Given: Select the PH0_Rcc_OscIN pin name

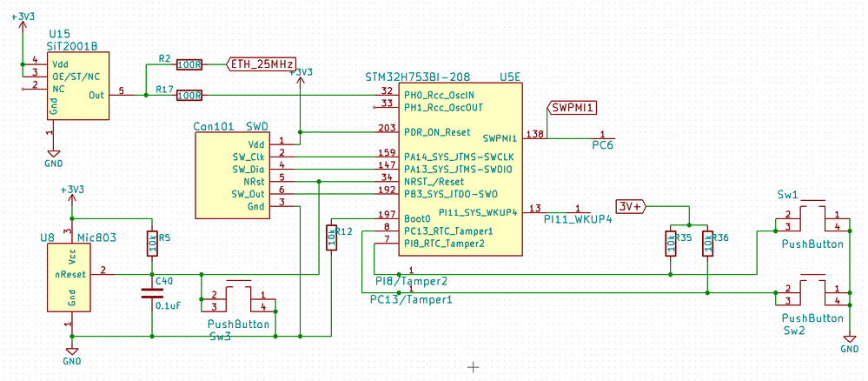Looking at the screenshot, I should pyautogui.click(x=438, y=95).
